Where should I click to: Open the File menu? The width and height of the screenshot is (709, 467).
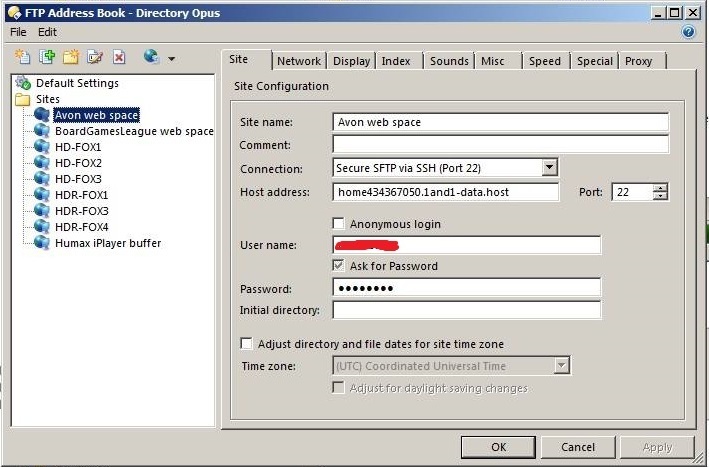pyautogui.click(x=18, y=32)
